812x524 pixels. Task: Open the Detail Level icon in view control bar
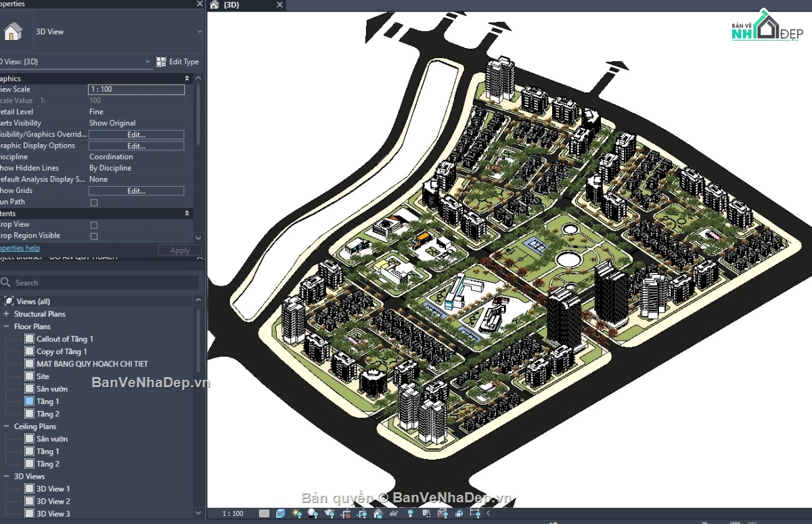click(264, 513)
